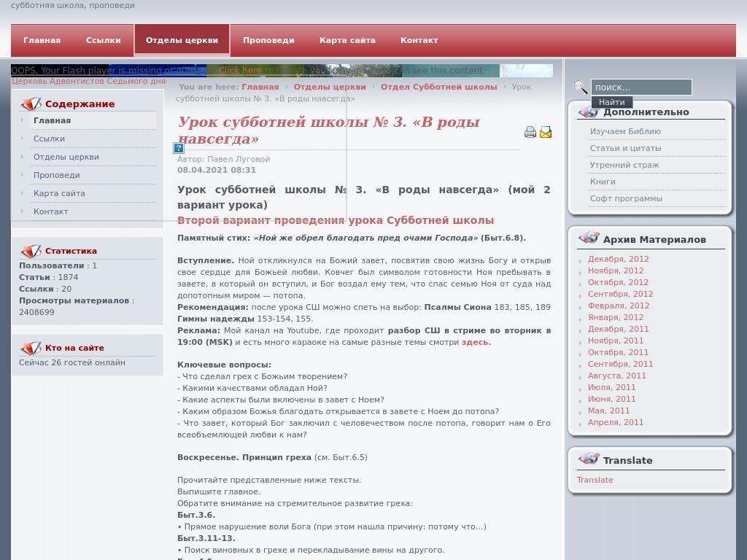Click the arrow bullet beside Проповеди sidebar entry
Viewport: 747px width, 560px height.
(x=23, y=175)
